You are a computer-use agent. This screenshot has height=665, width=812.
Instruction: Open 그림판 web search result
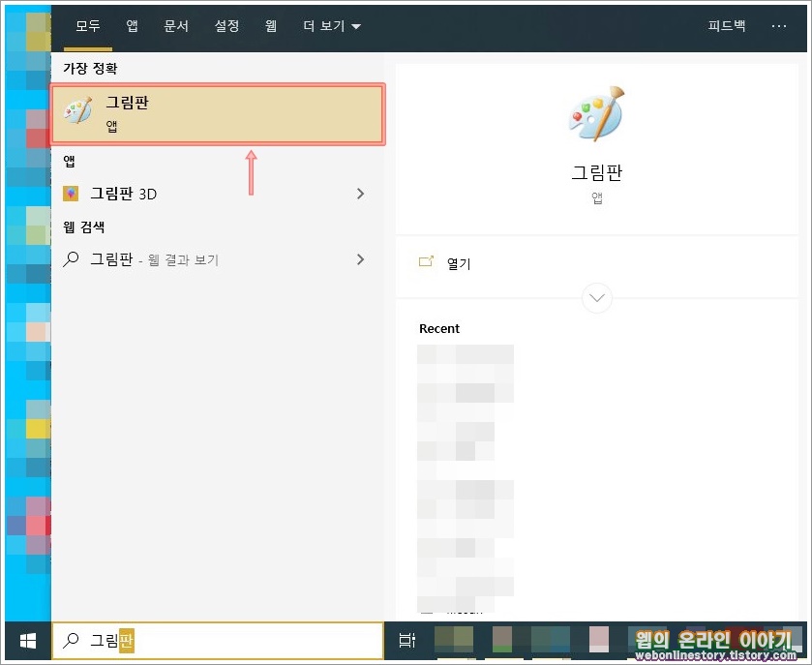pyautogui.click(x=218, y=259)
